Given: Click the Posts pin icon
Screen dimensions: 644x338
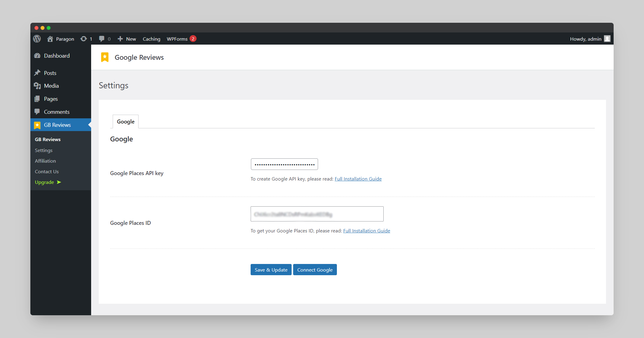Looking at the screenshot, I should [37, 73].
